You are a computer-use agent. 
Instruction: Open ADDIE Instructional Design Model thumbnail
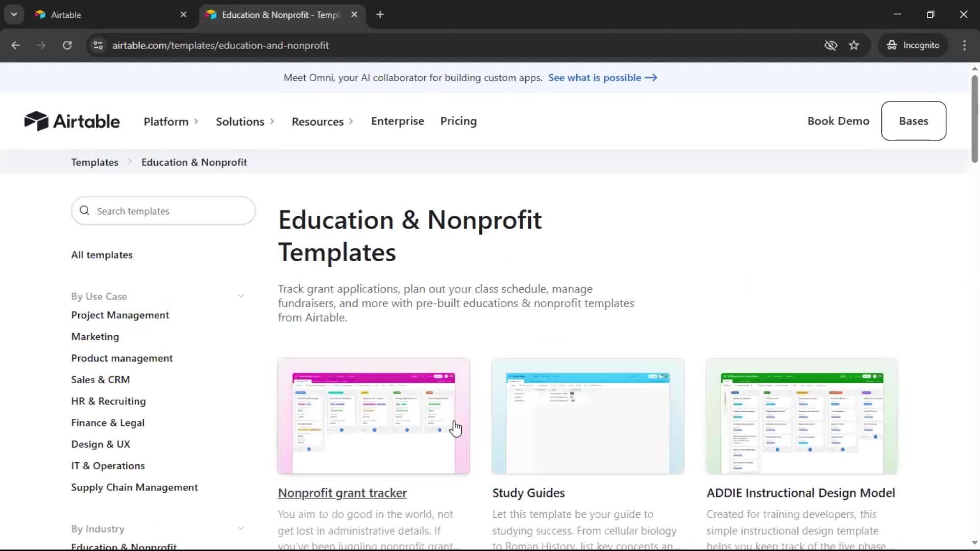click(x=802, y=416)
